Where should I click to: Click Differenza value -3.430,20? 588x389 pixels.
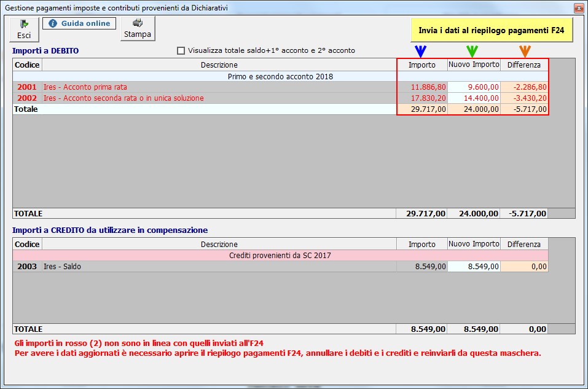click(524, 98)
